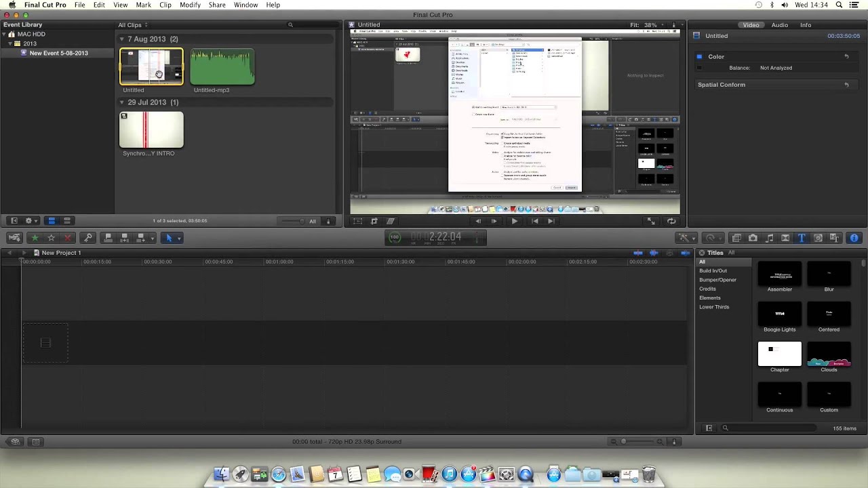Open the Music and Sound Browser

[x=769, y=238]
